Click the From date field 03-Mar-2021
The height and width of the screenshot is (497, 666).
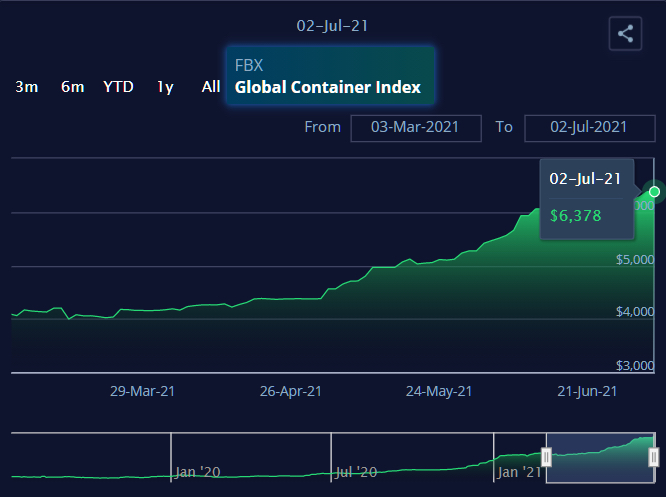(x=415, y=127)
